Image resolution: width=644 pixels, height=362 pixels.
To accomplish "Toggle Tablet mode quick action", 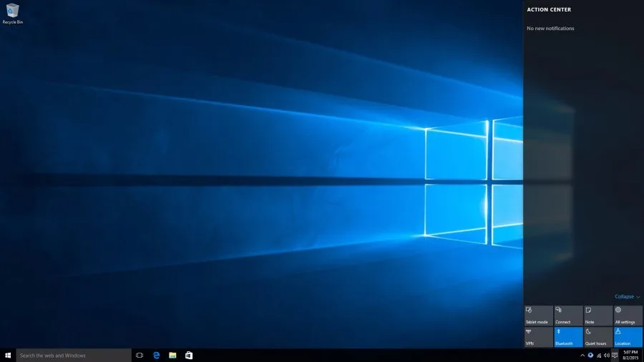I will [x=538, y=315].
